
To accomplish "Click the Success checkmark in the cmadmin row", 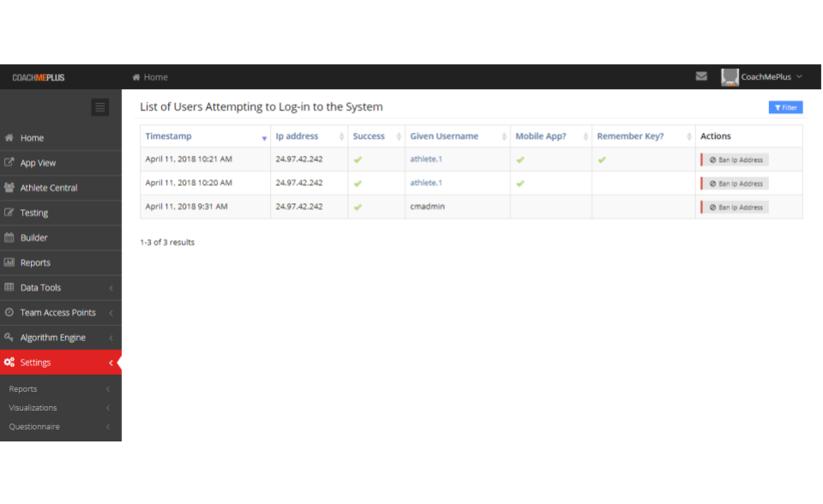I will pyautogui.click(x=358, y=207).
